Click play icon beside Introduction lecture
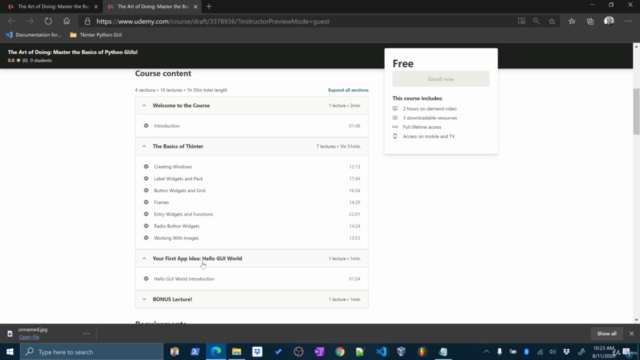640x360 pixels. 146,126
